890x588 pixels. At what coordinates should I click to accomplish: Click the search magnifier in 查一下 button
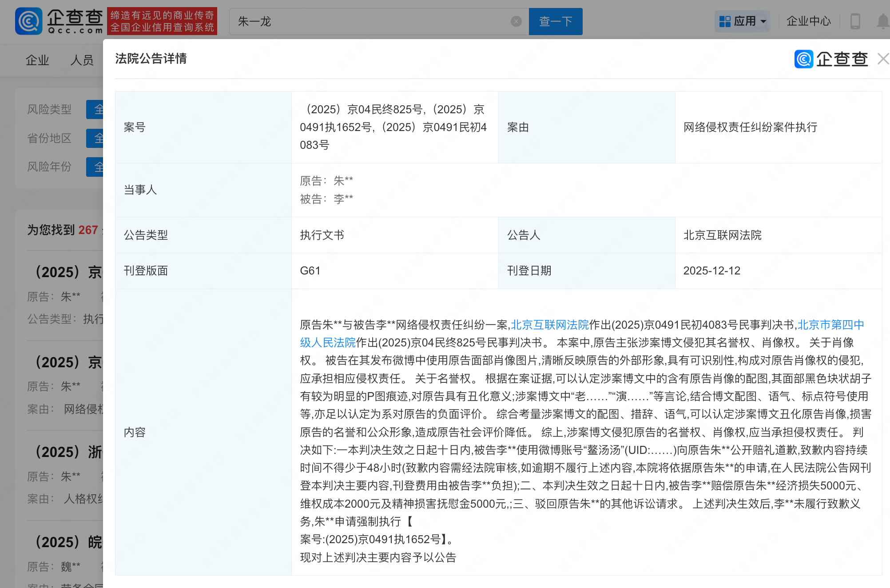click(556, 21)
